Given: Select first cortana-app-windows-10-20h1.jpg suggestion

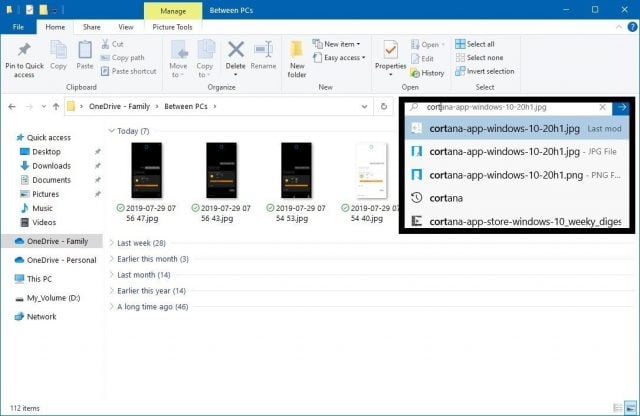Looking at the screenshot, I should click(x=517, y=128).
